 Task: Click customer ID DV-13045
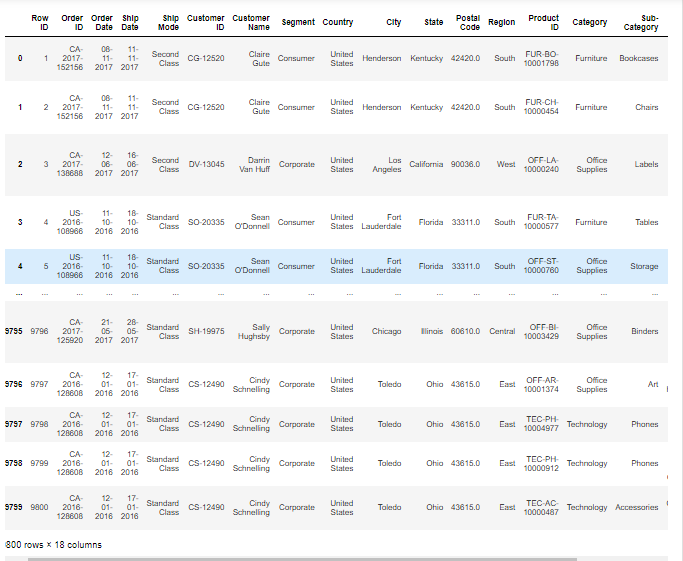206,164
